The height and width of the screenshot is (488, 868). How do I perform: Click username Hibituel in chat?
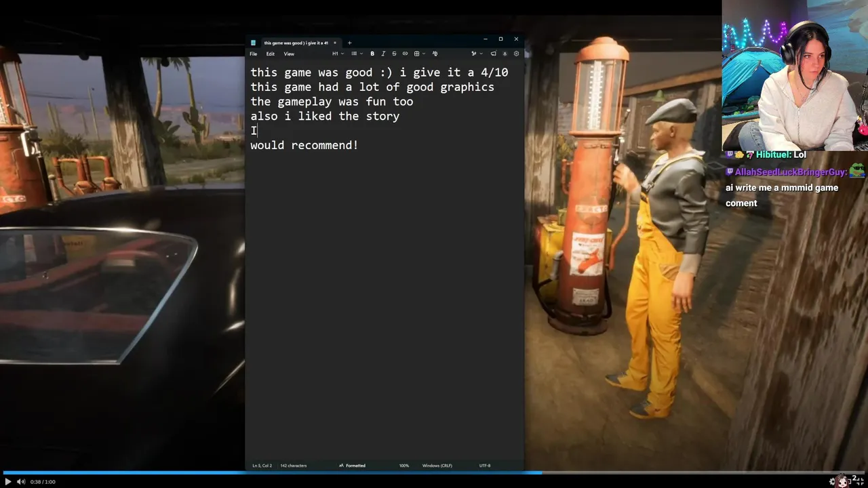(772, 155)
